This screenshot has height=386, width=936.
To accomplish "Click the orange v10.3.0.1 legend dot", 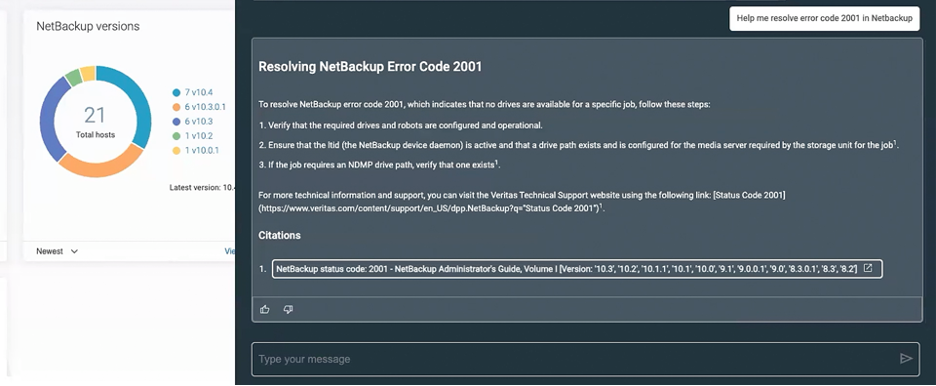I will coord(176,107).
